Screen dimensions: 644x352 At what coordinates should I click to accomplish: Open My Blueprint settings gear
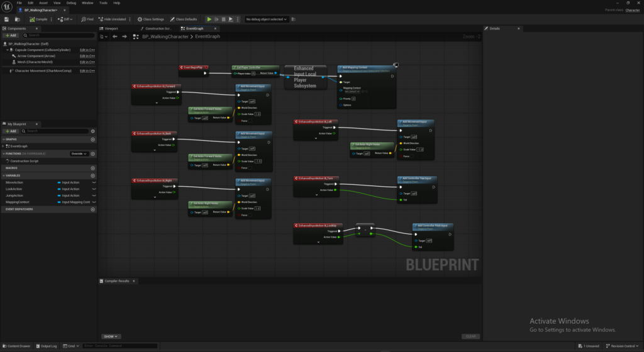(93, 131)
